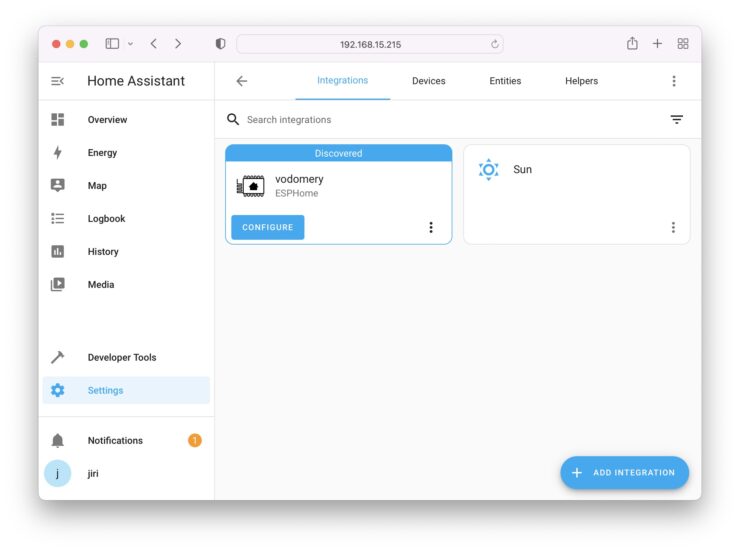Image resolution: width=740 pixels, height=551 pixels.
Task: Select Settings in the sidebar
Action: [x=126, y=390]
